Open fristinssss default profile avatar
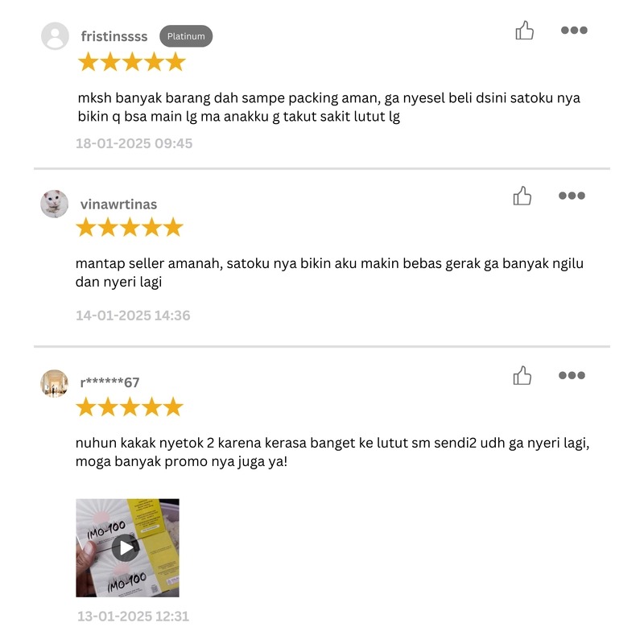This screenshot has width=644, height=644. 55,35
